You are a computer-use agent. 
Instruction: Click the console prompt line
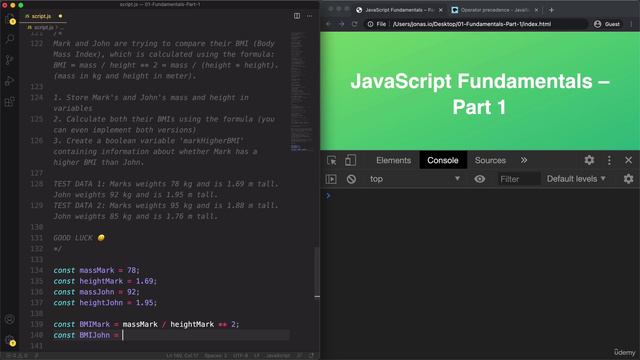[480, 196]
